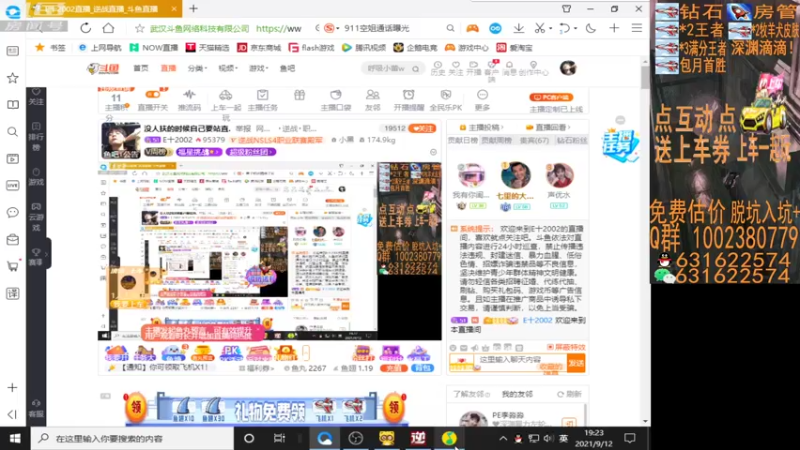Open the 主播口袋 pocket icon
This screenshot has height=450, width=800.
click(x=336, y=100)
